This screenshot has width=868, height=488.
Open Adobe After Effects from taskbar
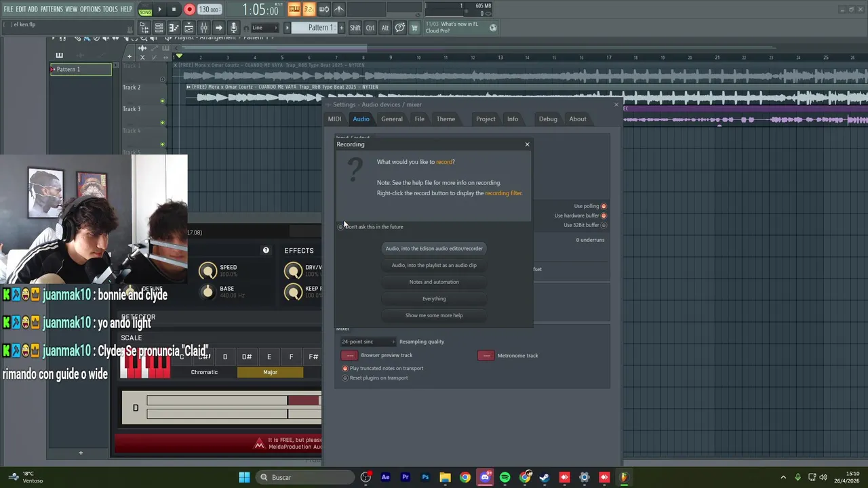tap(386, 477)
